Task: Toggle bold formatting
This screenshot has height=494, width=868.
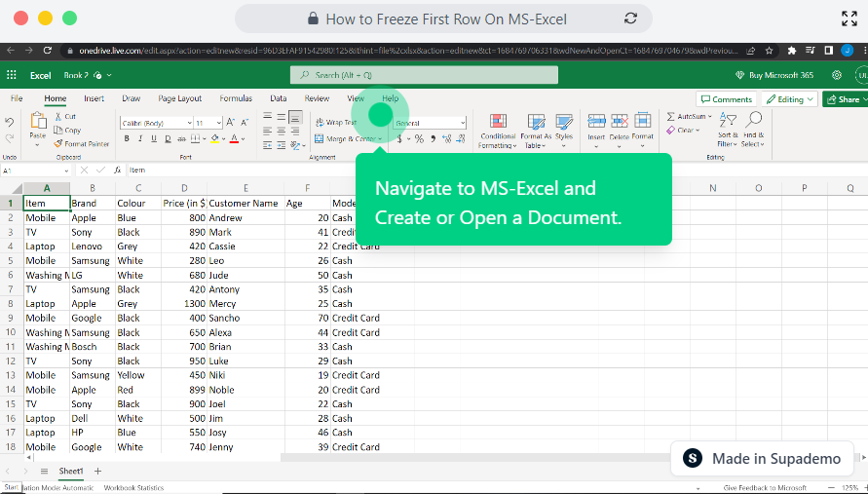Action: tap(127, 138)
